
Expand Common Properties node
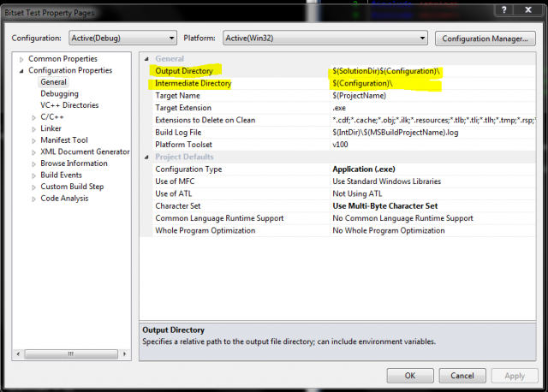coord(21,59)
